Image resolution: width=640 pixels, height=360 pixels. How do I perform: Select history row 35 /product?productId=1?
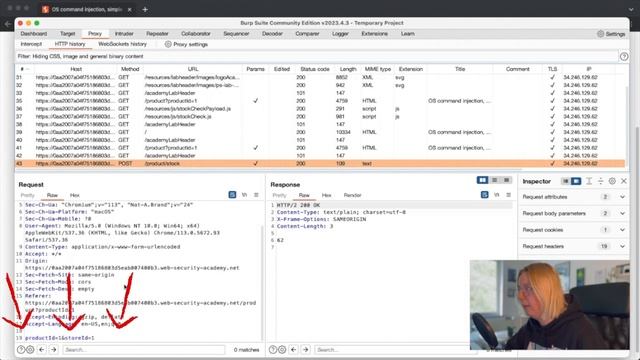(320, 101)
